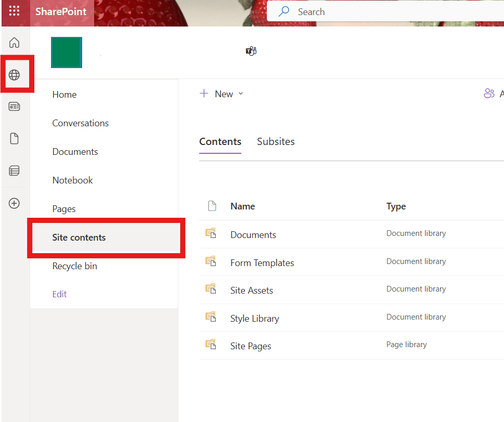Open My files icon in app bar
Screen dimensions: 504x422
15,139
